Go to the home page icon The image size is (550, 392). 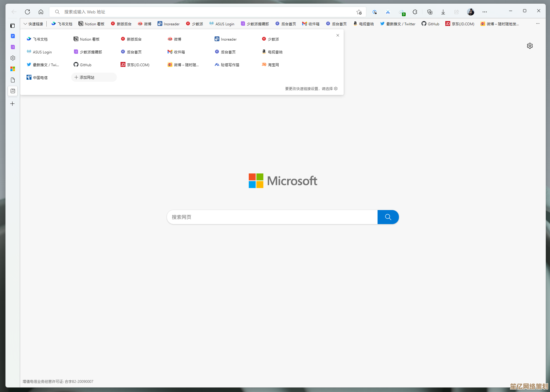point(41,12)
